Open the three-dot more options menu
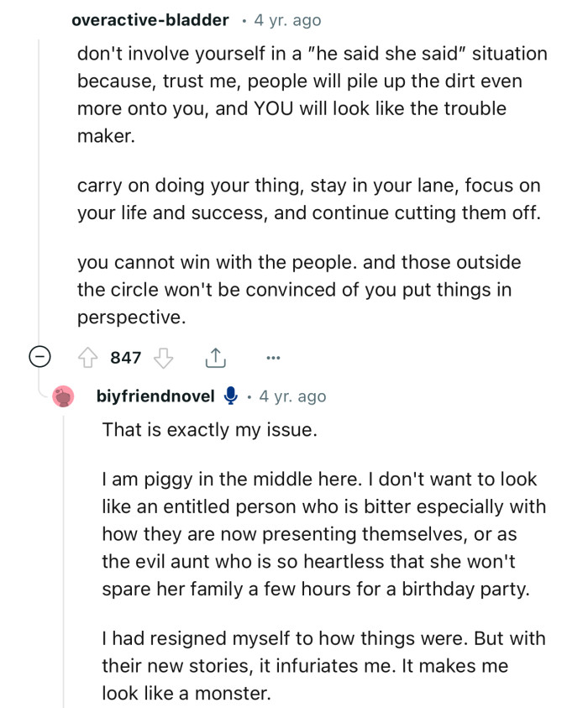This screenshot has height=708, width=588. 273,358
